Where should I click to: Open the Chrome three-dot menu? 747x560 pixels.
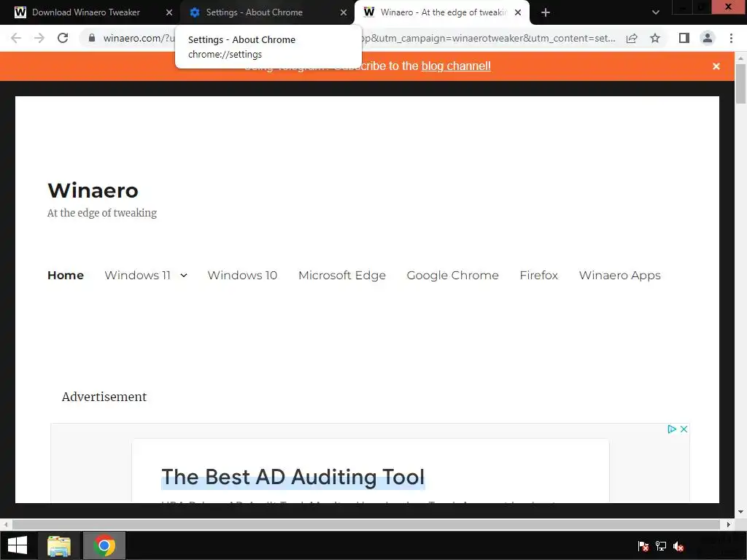731,38
